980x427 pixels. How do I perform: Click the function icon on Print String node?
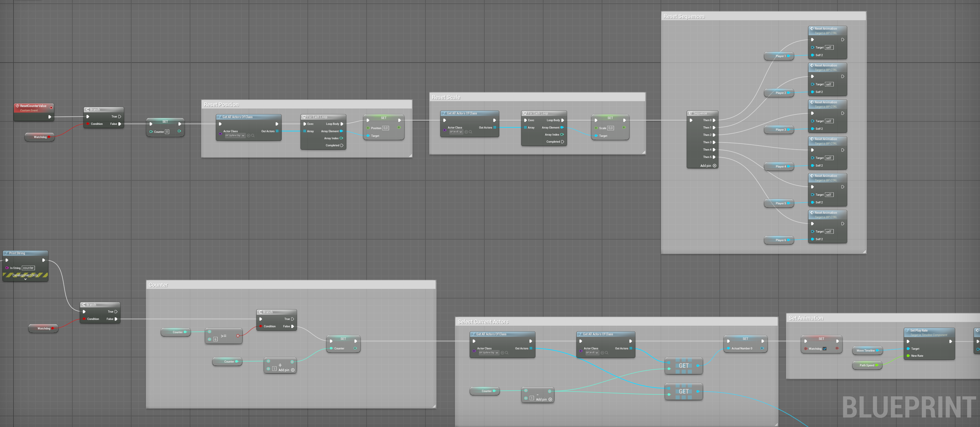click(6, 253)
